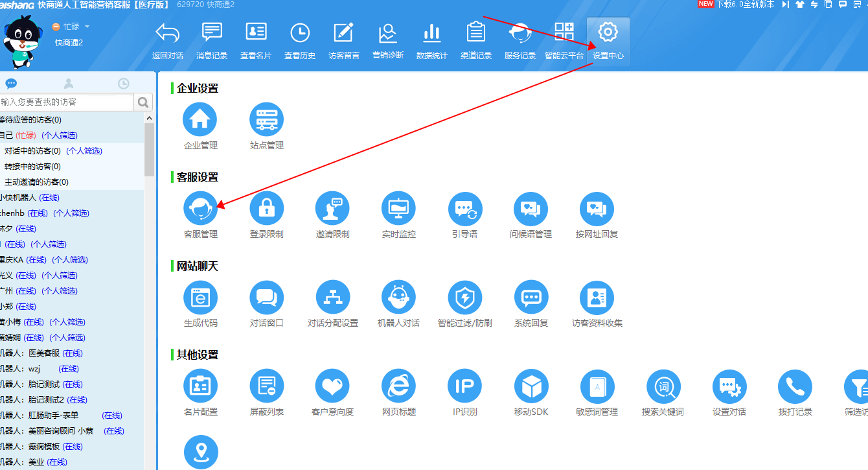Open the IP识别 icon

[x=464, y=386]
